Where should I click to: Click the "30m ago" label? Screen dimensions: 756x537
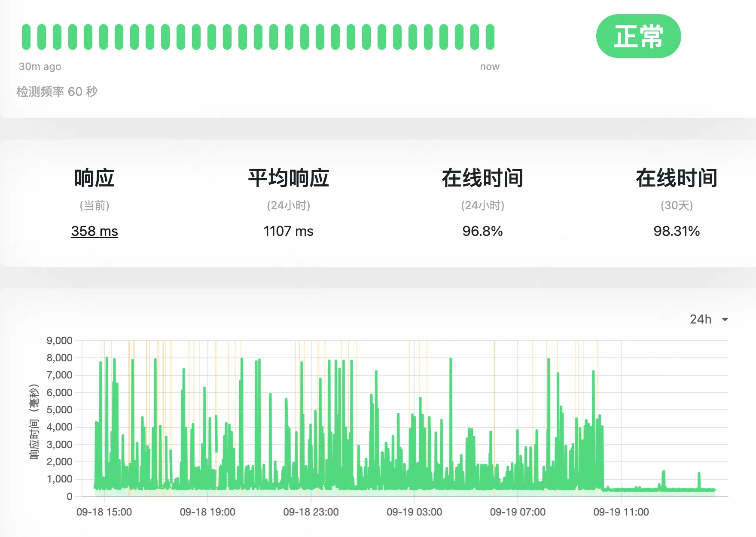point(40,67)
